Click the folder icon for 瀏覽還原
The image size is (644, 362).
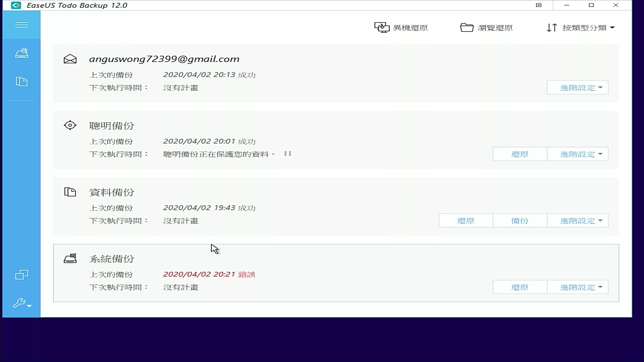pos(467,27)
